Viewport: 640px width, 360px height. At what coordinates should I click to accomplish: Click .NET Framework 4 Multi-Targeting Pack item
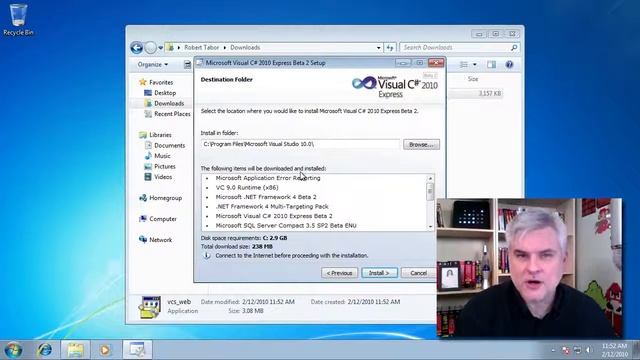(272, 207)
